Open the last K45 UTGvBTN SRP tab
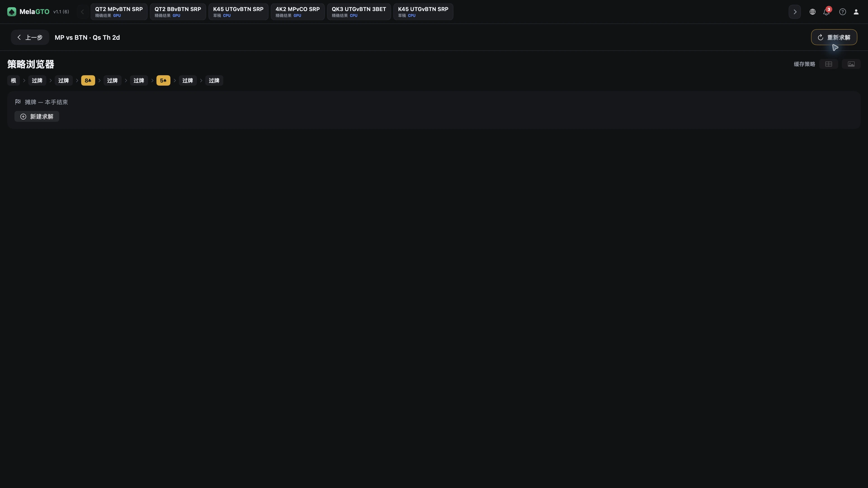Screen dimensions: 868x488 tap(423, 12)
